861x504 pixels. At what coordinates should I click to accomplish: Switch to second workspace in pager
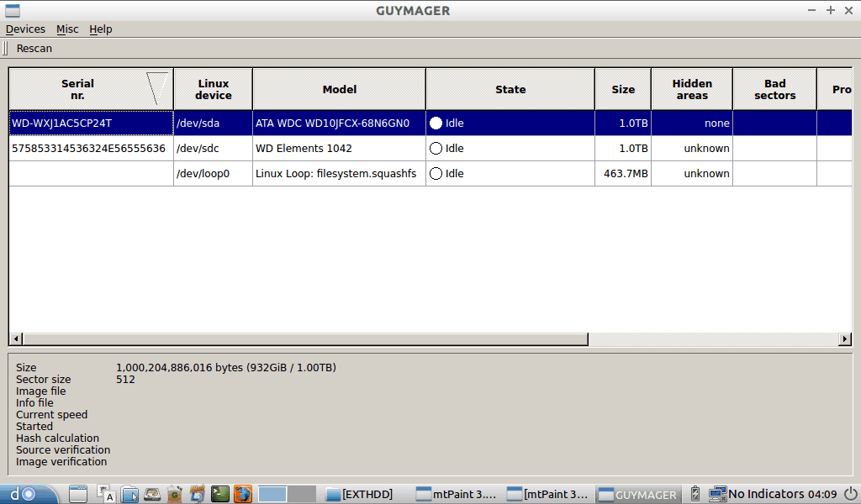point(302,494)
